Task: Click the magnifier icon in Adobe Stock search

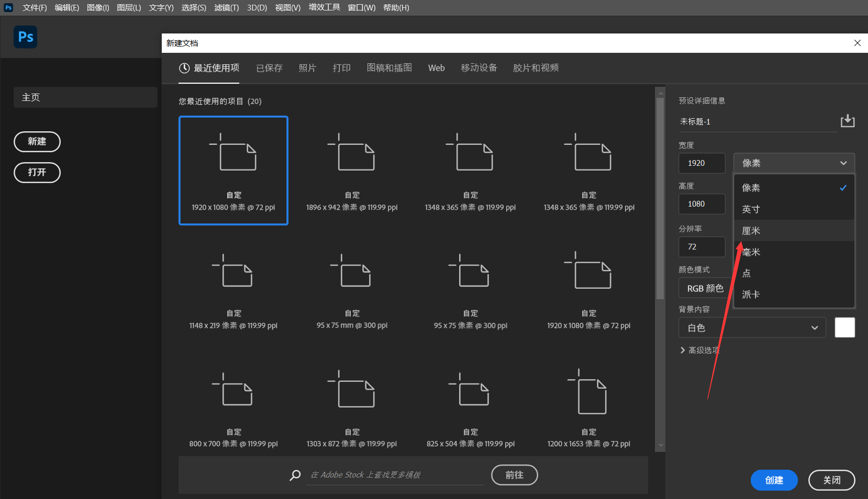Action: (x=295, y=475)
